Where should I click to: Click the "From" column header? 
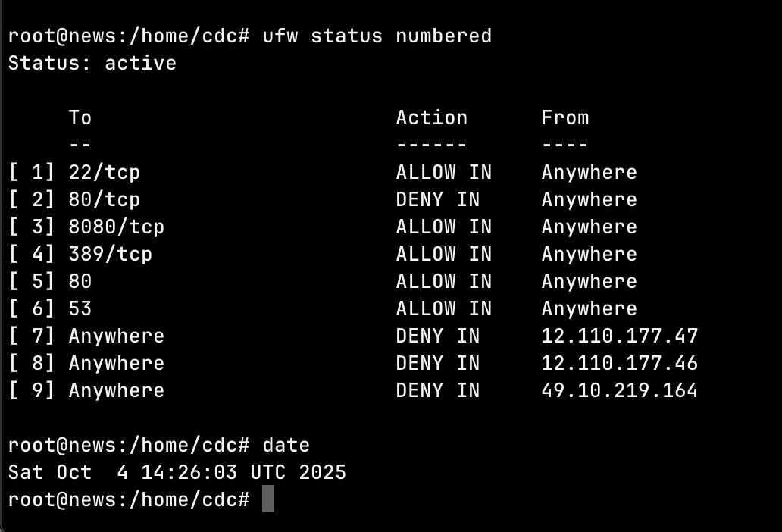tap(565, 117)
